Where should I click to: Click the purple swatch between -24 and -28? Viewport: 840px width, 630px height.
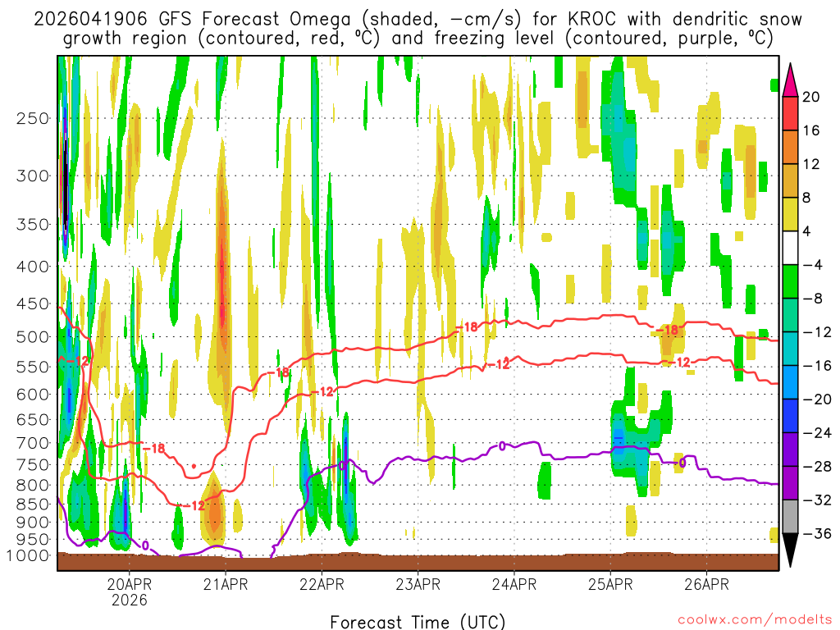(x=790, y=450)
